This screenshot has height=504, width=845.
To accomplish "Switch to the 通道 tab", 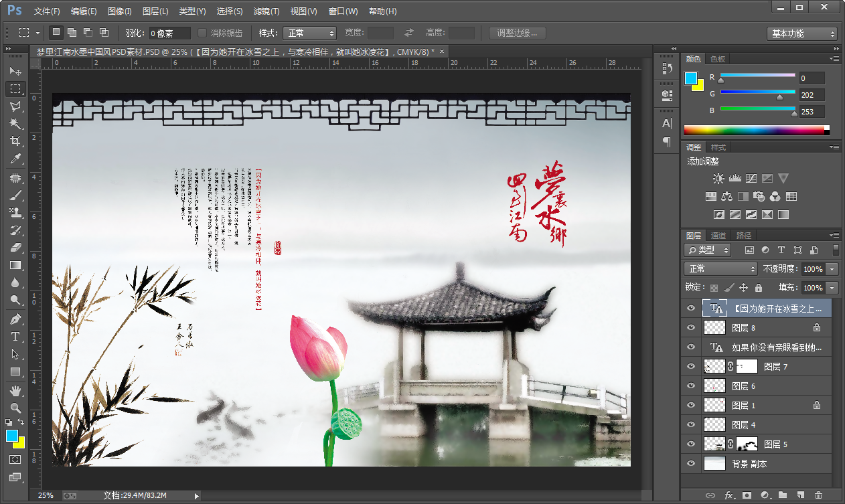I will click(718, 236).
